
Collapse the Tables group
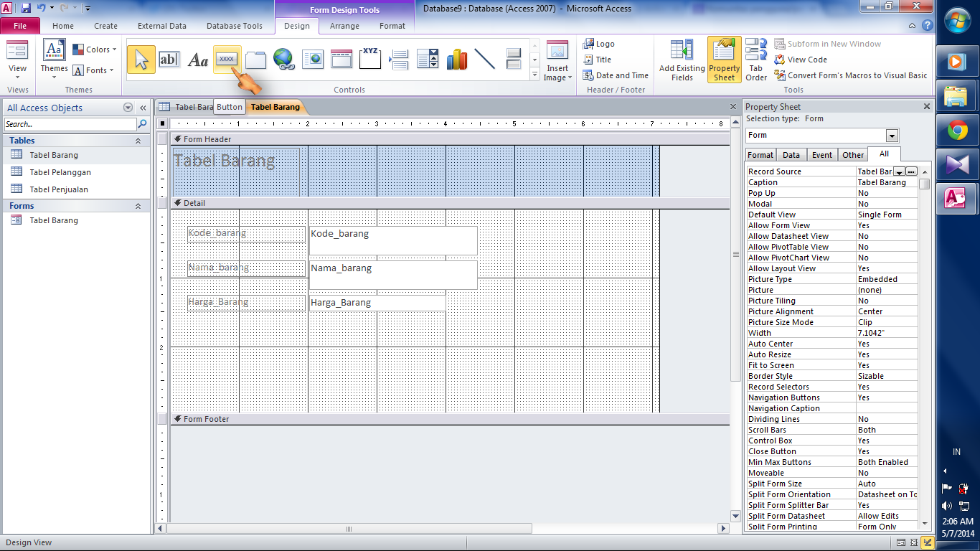138,141
